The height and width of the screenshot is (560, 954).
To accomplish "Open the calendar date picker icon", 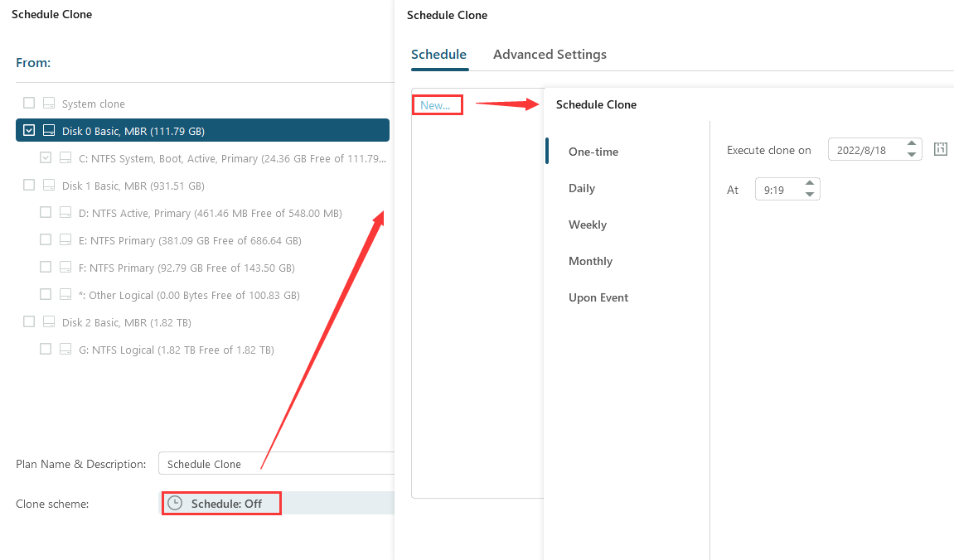I will click(941, 149).
